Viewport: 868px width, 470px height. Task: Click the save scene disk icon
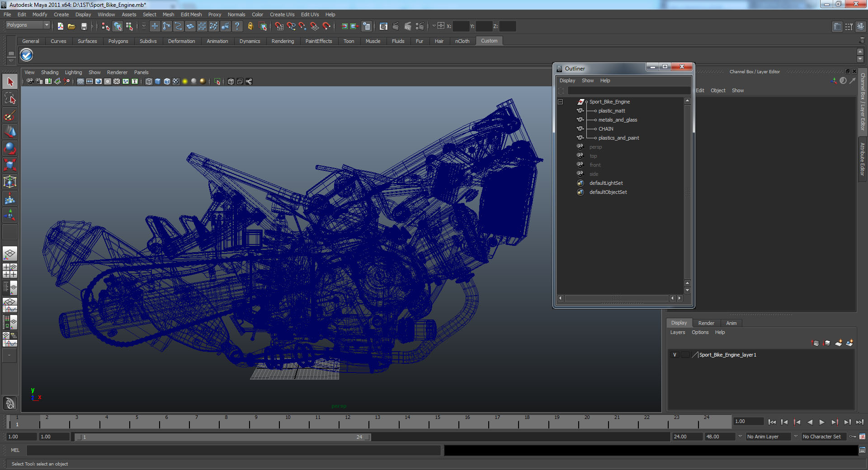coord(84,26)
